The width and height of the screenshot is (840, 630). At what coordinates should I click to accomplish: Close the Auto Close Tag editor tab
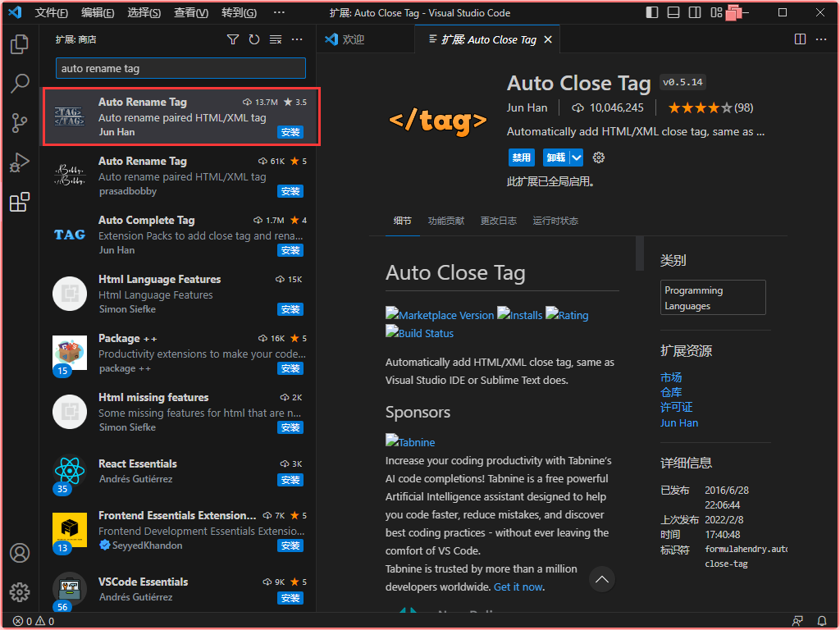547,39
